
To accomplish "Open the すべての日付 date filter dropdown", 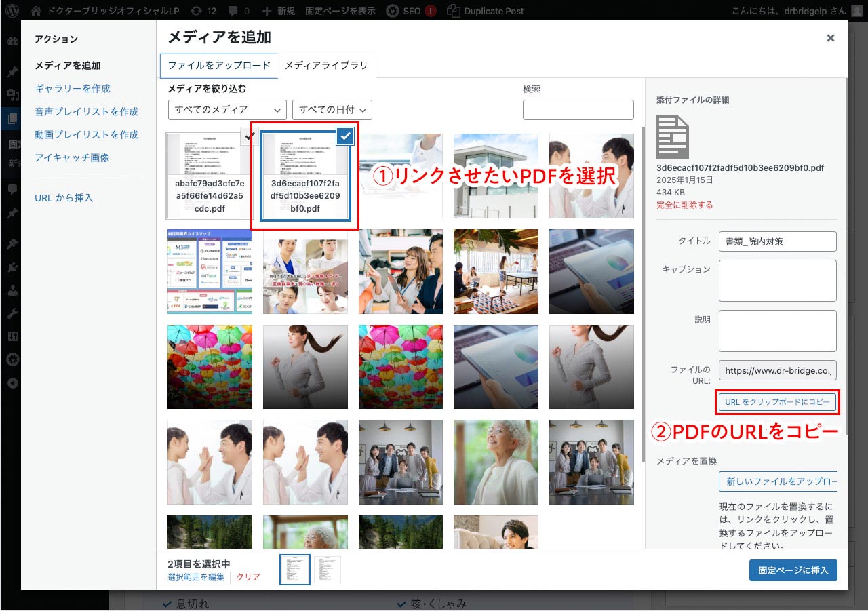I will [332, 109].
